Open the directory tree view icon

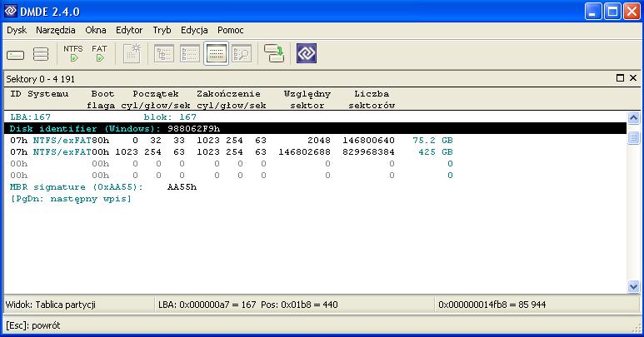click(x=164, y=54)
